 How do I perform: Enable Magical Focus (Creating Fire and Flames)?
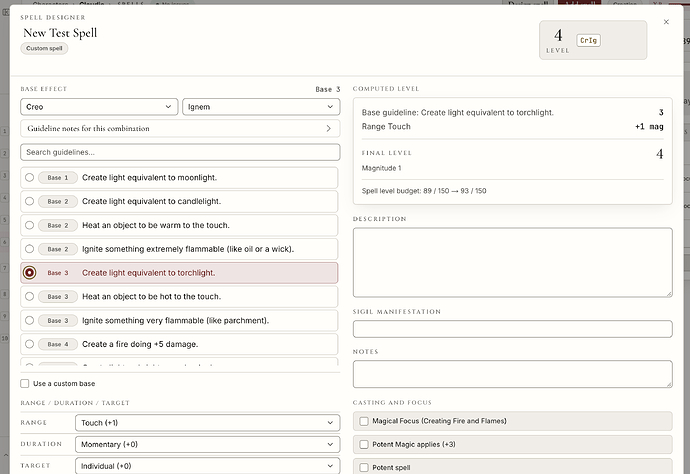coord(364,421)
